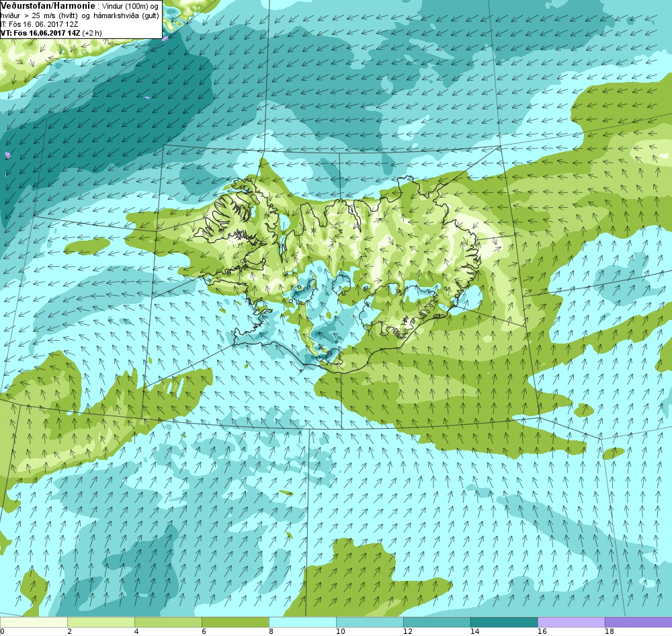Click the olive green 6–8 m/s legend swatch

tap(235, 623)
